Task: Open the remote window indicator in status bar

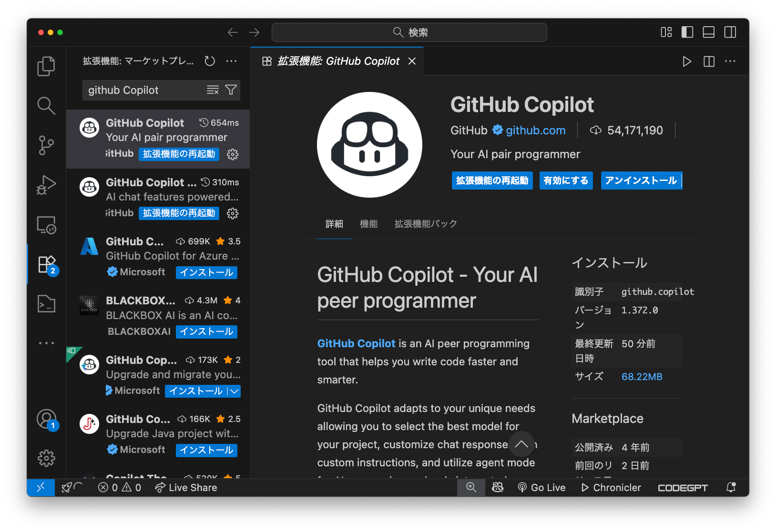Action: (x=41, y=488)
